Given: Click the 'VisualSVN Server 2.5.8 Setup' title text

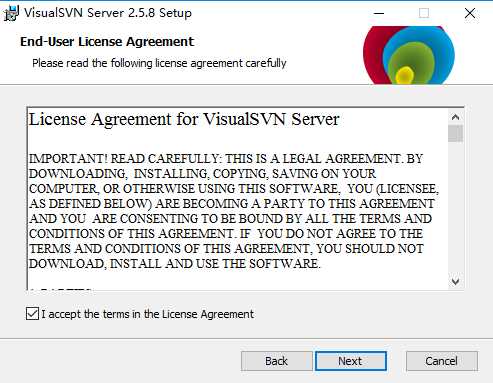Looking at the screenshot, I should tap(108, 13).
